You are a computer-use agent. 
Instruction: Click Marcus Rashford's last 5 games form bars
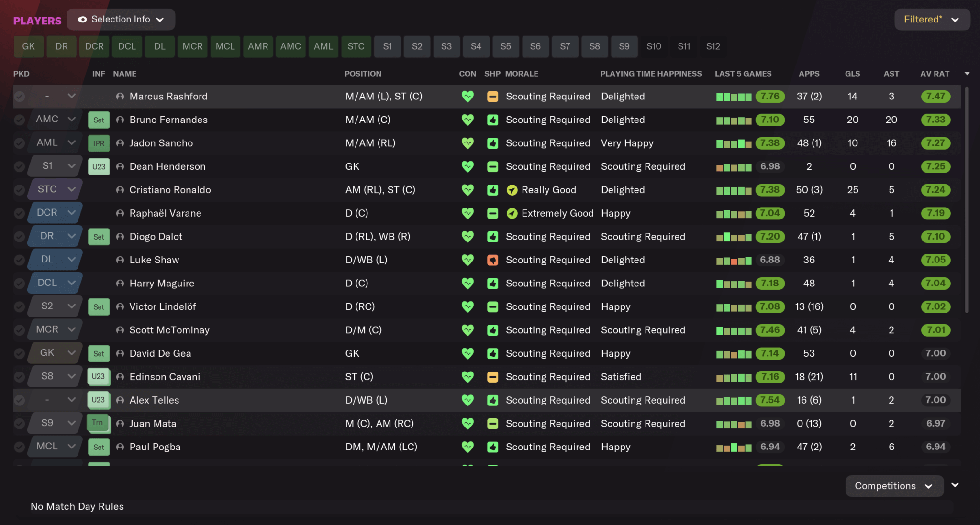click(x=734, y=98)
